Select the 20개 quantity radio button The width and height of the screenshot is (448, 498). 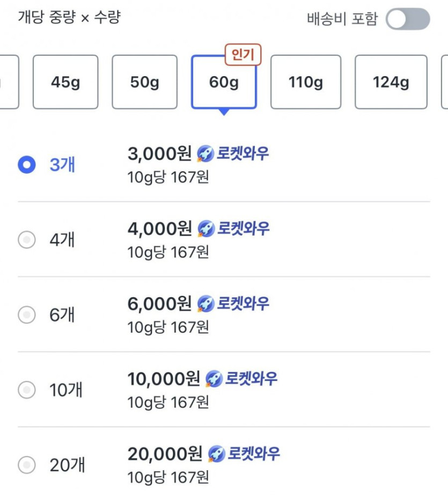pyautogui.click(x=27, y=465)
